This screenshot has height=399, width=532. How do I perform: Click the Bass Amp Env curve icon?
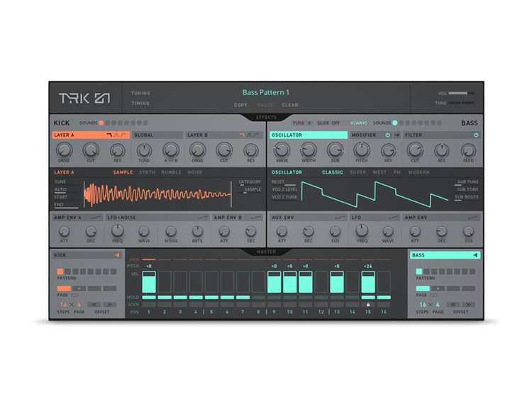click(x=473, y=218)
